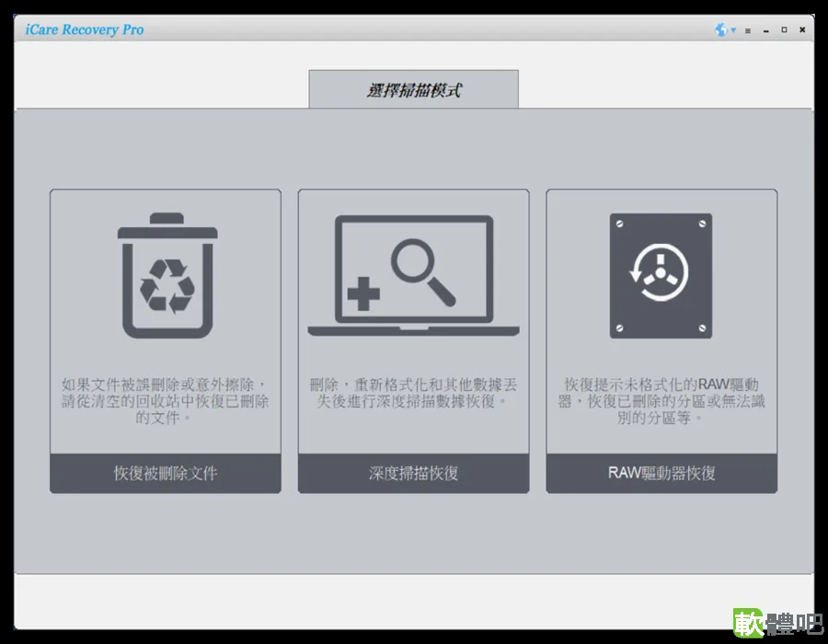Click description text 如果文件被誤刪除或意外擦除

[x=166, y=400]
